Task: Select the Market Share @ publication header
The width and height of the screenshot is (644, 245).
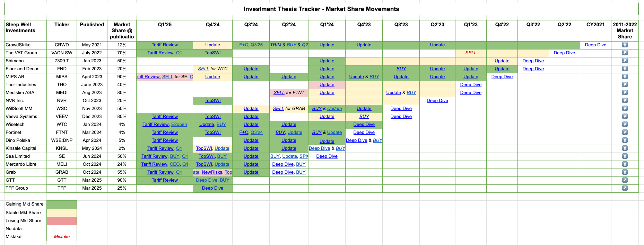Action: [122, 30]
